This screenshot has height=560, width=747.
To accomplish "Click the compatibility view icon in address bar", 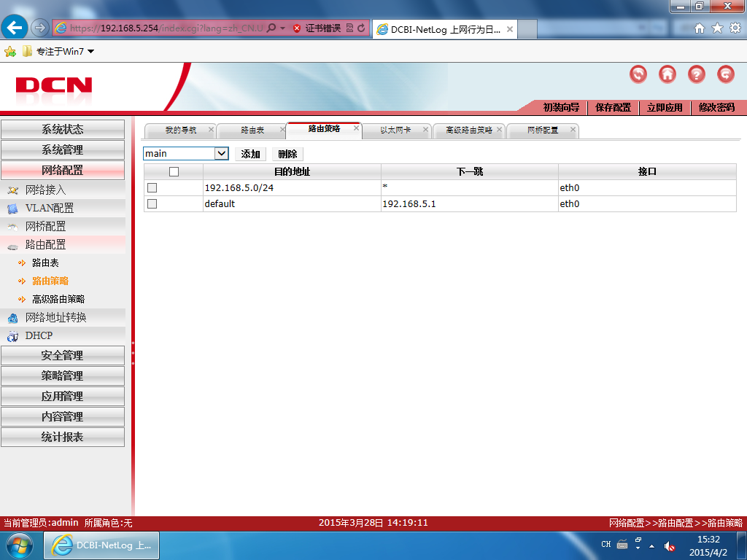I will [x=349, y=28].
